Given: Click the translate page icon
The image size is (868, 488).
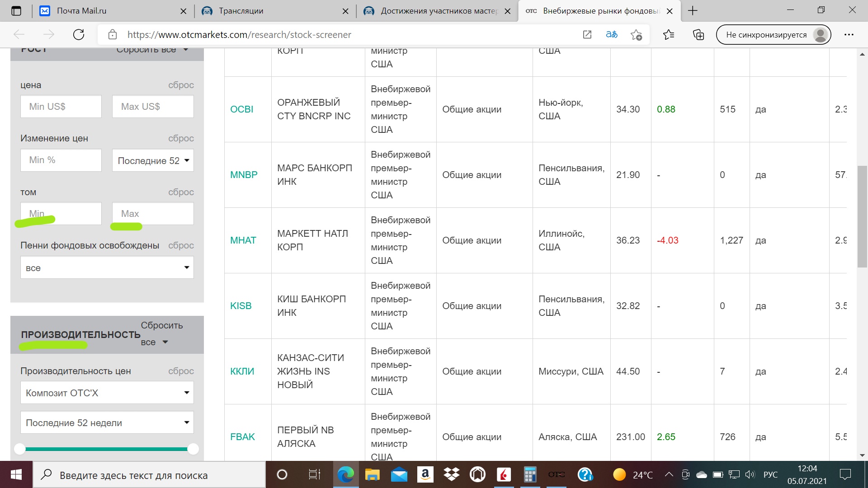Looking at the screenshot, I should point(612,35).
